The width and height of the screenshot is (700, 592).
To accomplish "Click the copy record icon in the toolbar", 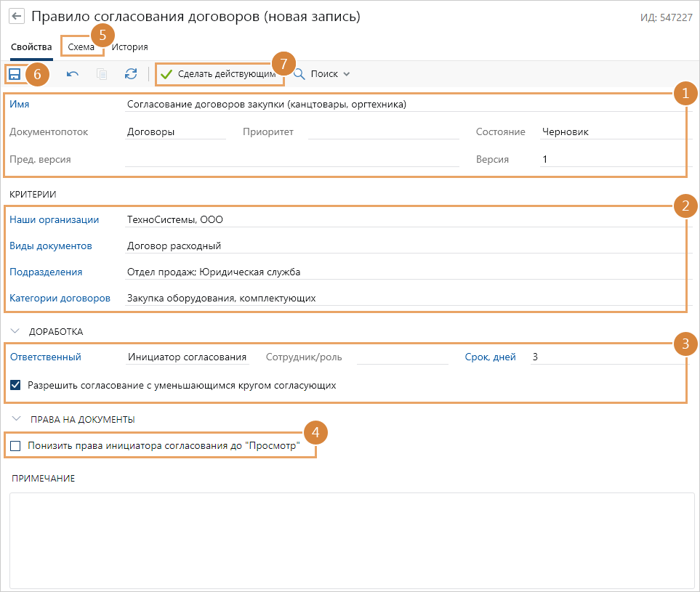I will 102,74.
